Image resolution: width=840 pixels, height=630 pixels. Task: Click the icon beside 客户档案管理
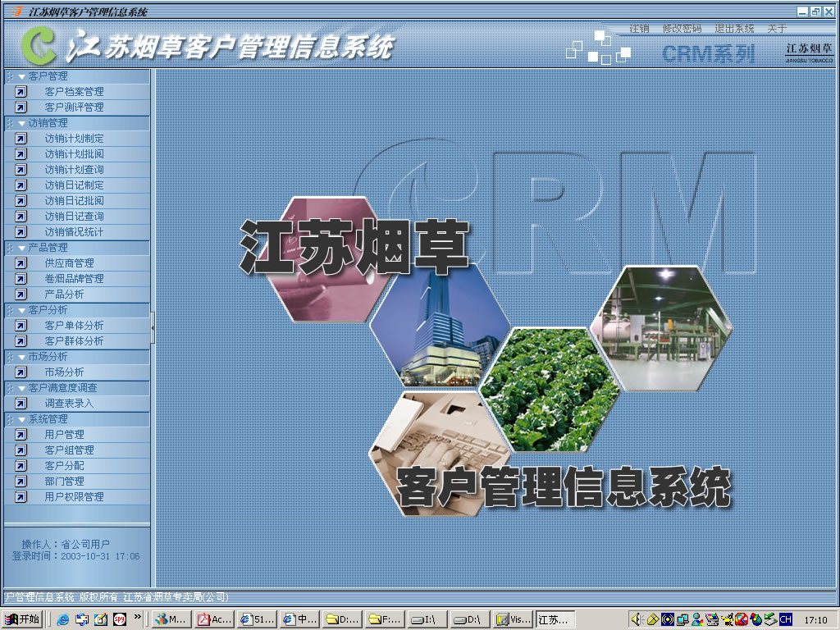[21, 92]
